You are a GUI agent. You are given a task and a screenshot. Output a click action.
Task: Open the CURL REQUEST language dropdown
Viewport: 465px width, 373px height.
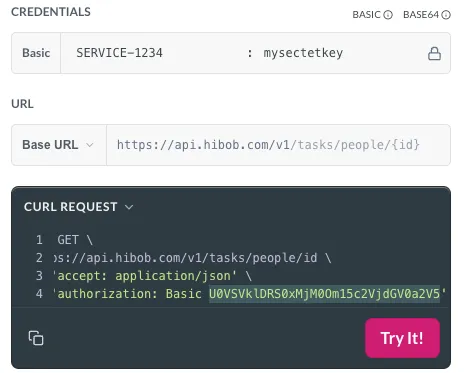[x=129, y=207]
